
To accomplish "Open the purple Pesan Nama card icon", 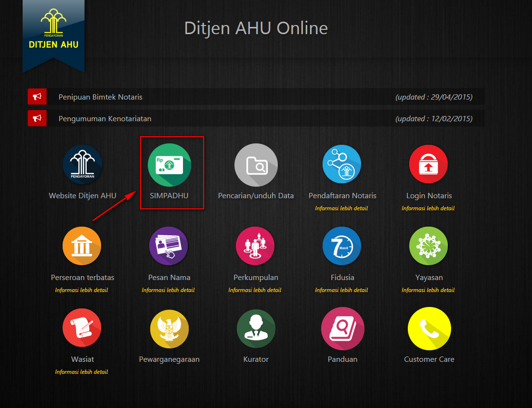I will 169,246.
